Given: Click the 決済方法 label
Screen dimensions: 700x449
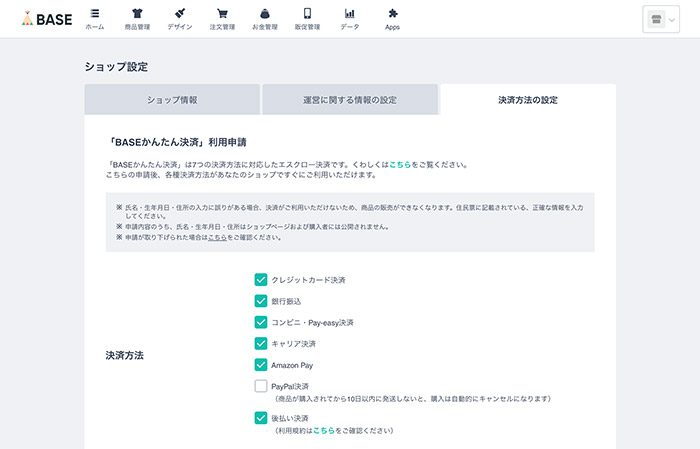Looking at the screenshot, I should pyautogui.click(x=125, y=355).
